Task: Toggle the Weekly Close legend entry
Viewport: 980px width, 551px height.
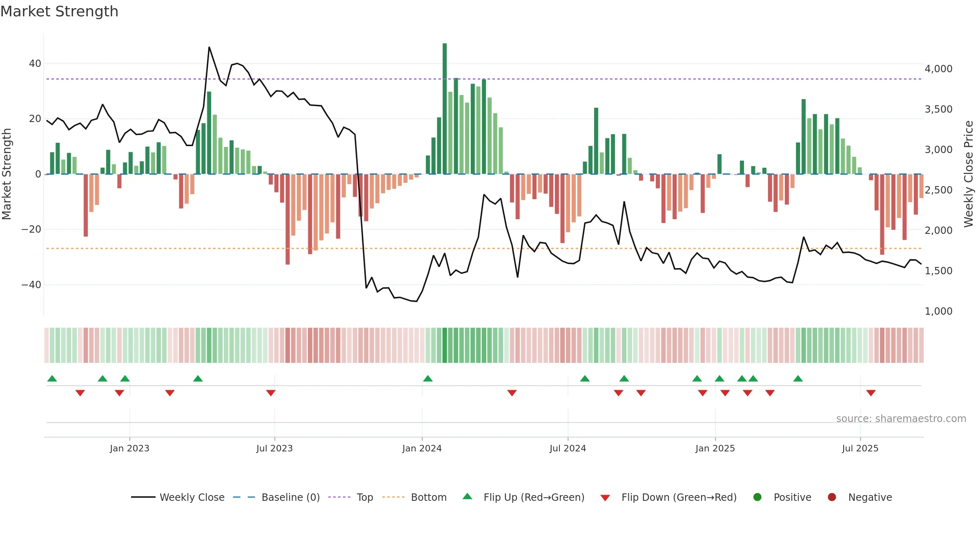Action: [178, 497]
